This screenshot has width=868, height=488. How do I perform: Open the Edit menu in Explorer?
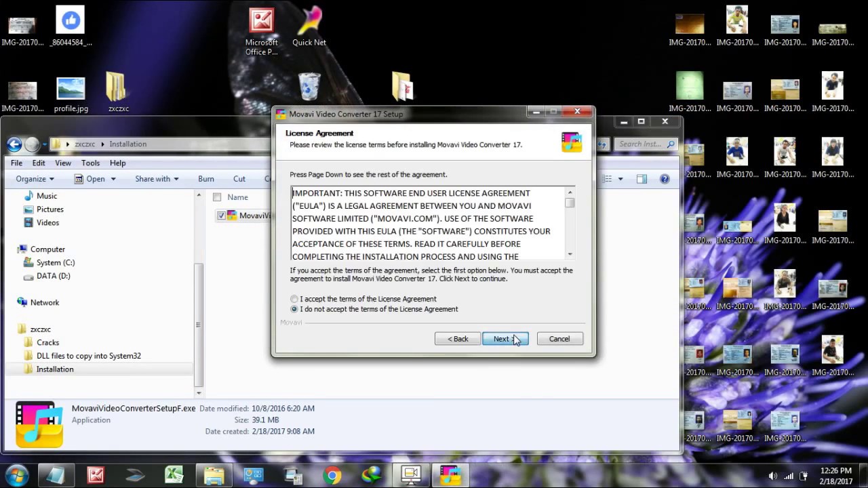click(x=39, y=163)
